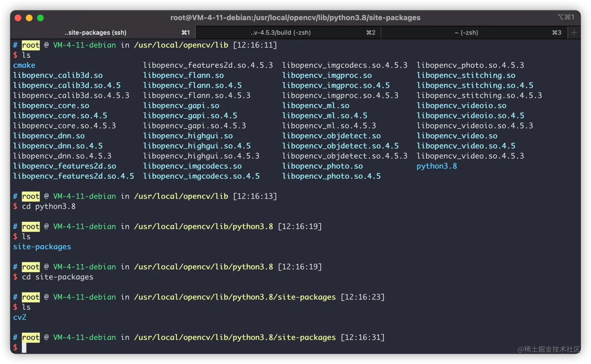Click libopencv_flann.so entry

[x=183, y=75]
